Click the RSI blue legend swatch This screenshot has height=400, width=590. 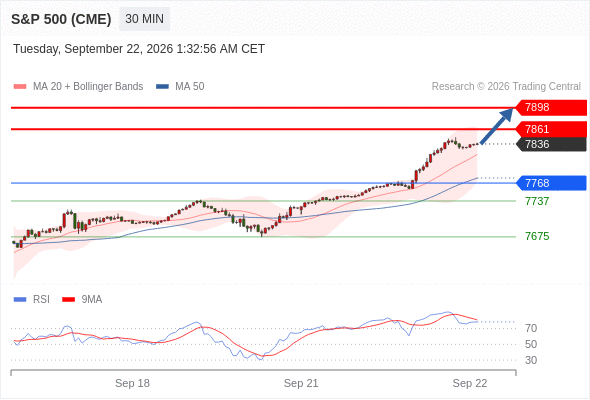(20, 300)
